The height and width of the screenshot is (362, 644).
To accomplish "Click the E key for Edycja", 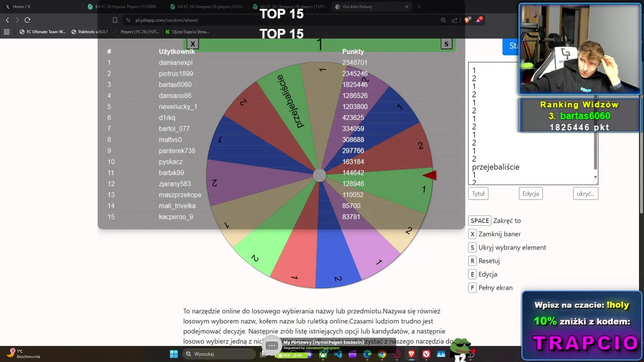I will tap(472, 274).
